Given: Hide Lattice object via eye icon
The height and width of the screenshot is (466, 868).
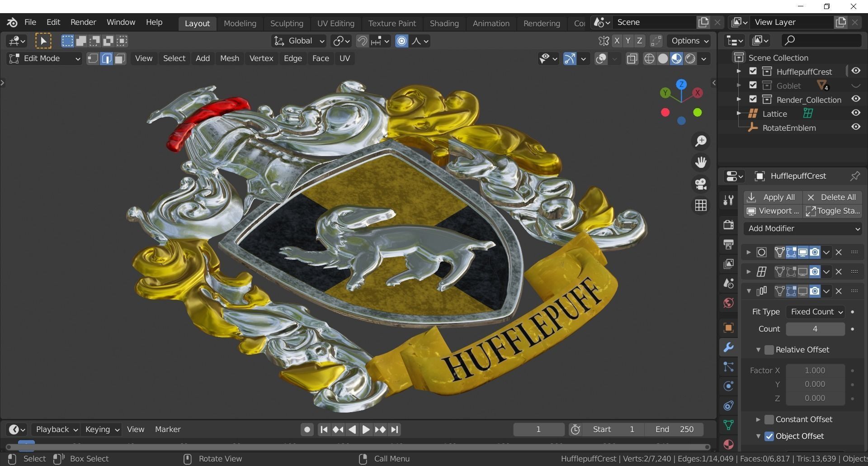Looking at the screenshot, I should coord(855,113).
